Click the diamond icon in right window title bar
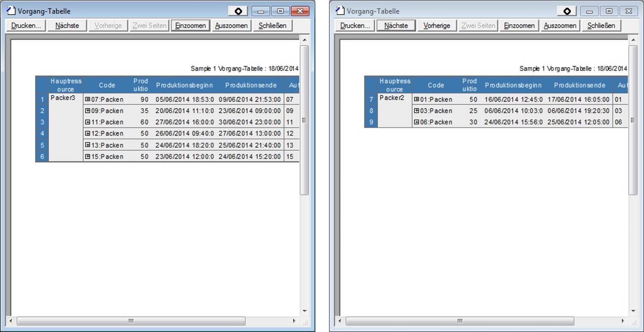This screenshot has width=644, height=332. [567, 11]
